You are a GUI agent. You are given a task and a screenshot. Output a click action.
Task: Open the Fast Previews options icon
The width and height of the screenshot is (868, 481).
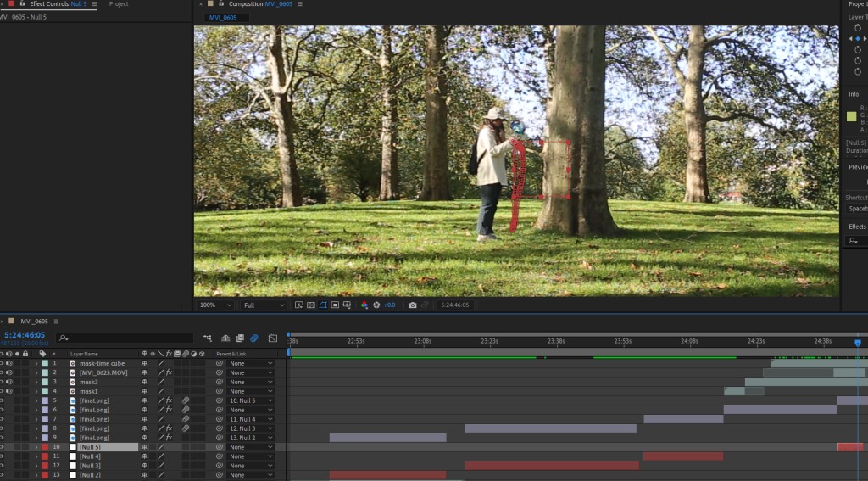click(299, 305)
